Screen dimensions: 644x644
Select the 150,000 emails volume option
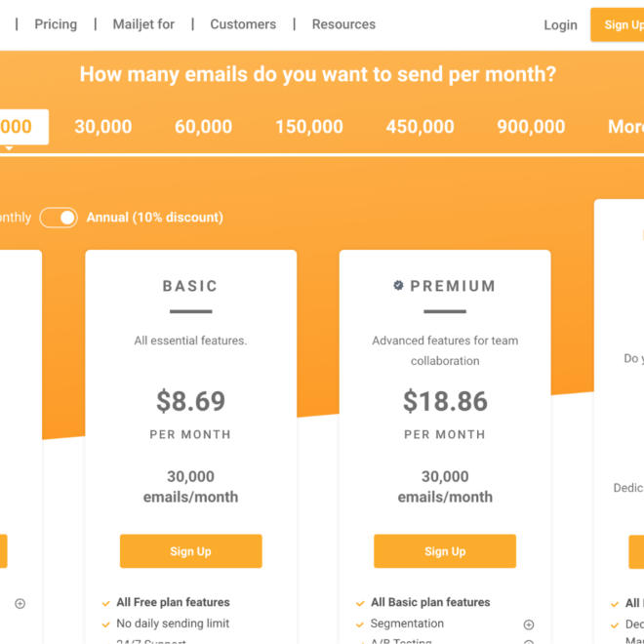tap(309, 127)
